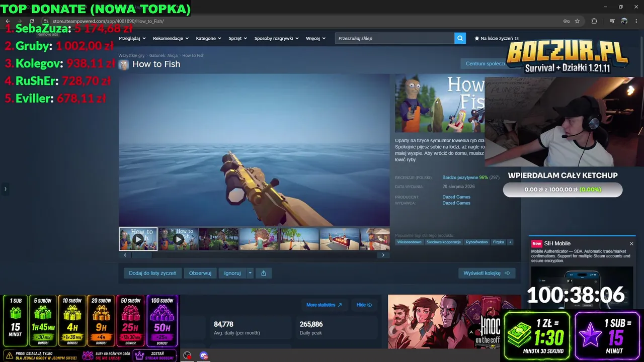
Task: Open the browser extensions puzzle icon
Action: (x=594, y=21)
